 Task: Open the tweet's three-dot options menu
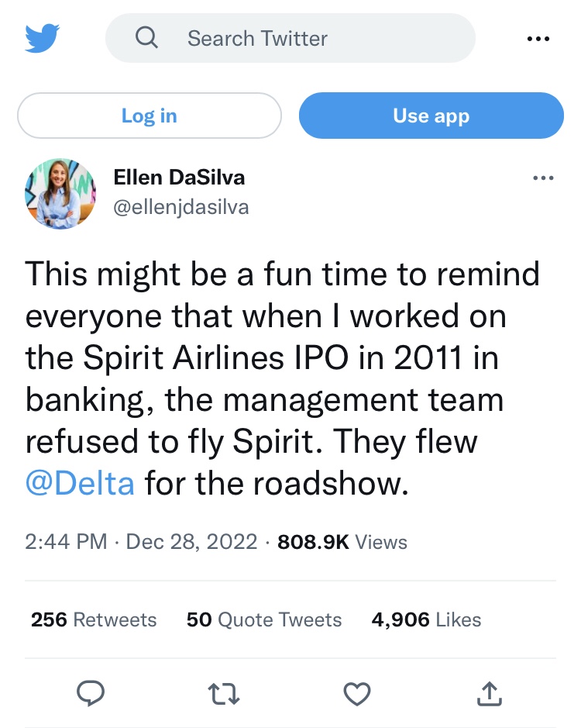544,178
